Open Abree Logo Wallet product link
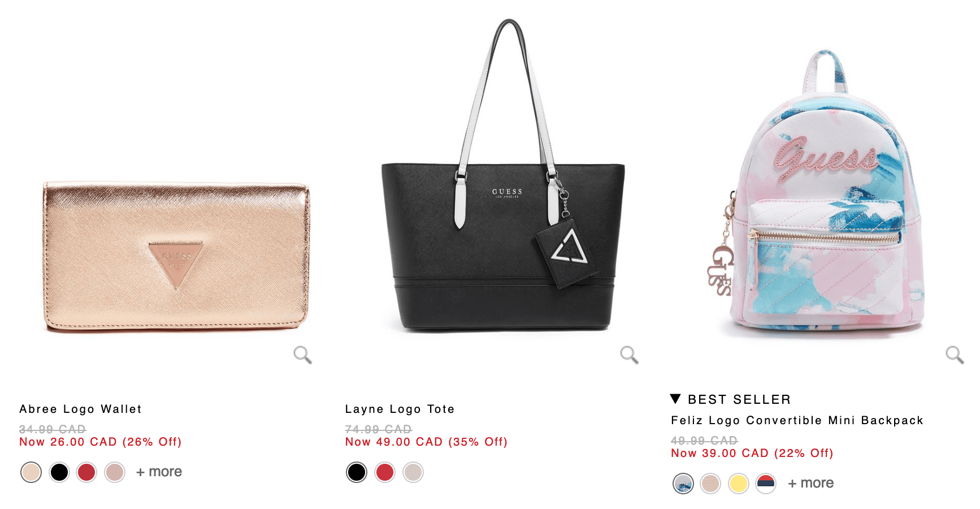 80,409
